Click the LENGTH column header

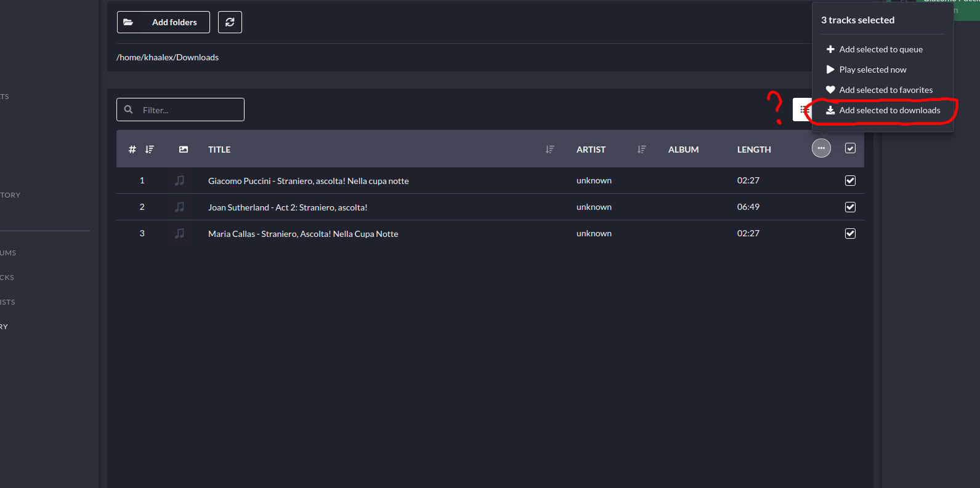[x=754, y=150]
